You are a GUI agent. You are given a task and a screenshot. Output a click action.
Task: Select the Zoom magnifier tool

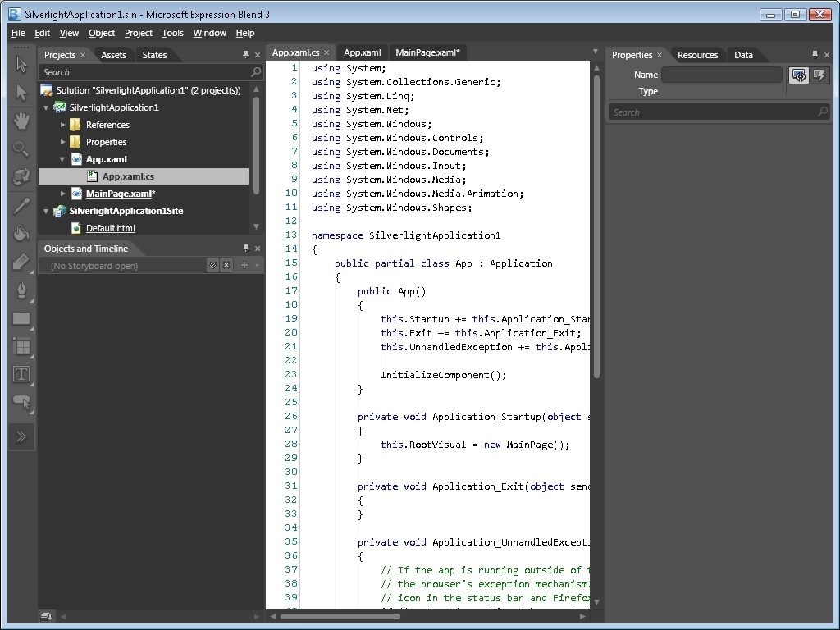click(21, 149)
